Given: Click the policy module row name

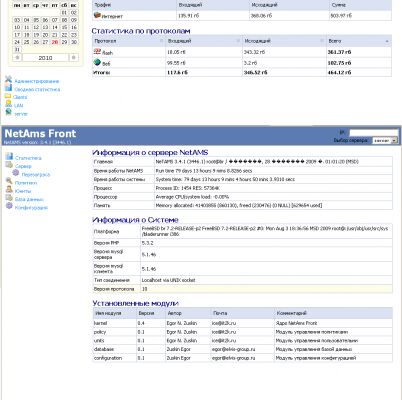Looking at the screenshot, I should (100, 332).
